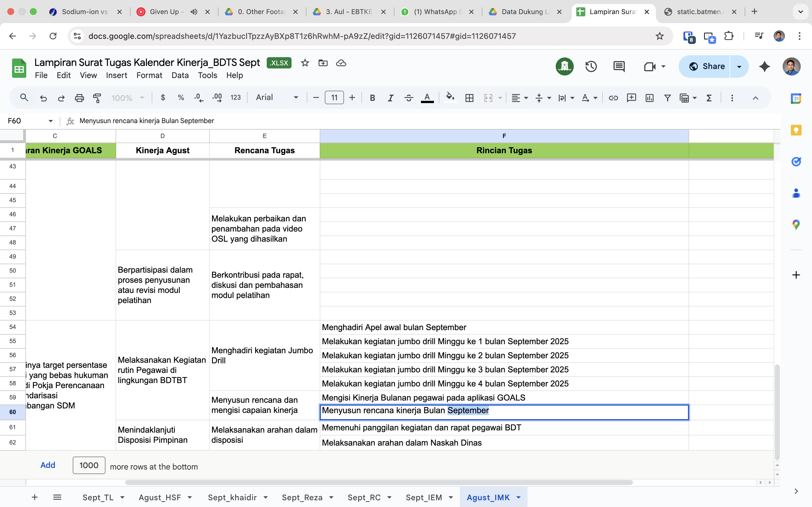Switch to the Sept_Reza sheet tab

(302, 497)
